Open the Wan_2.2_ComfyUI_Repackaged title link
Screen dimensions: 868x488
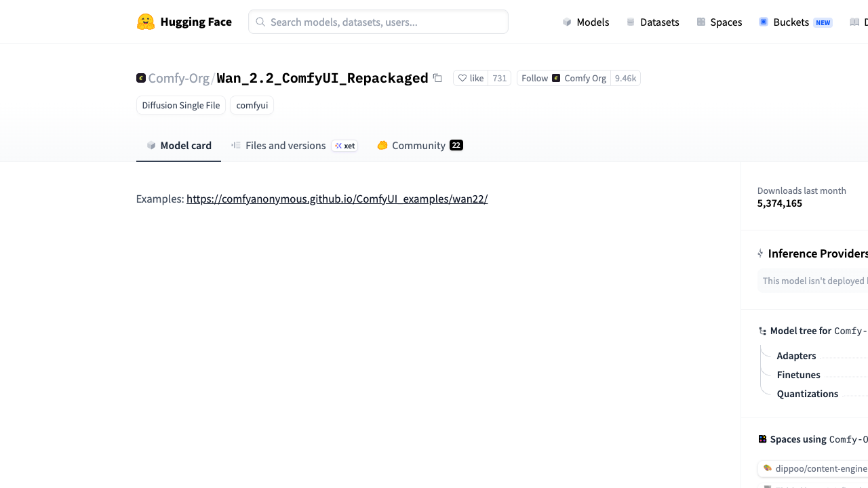click(322, 78)
